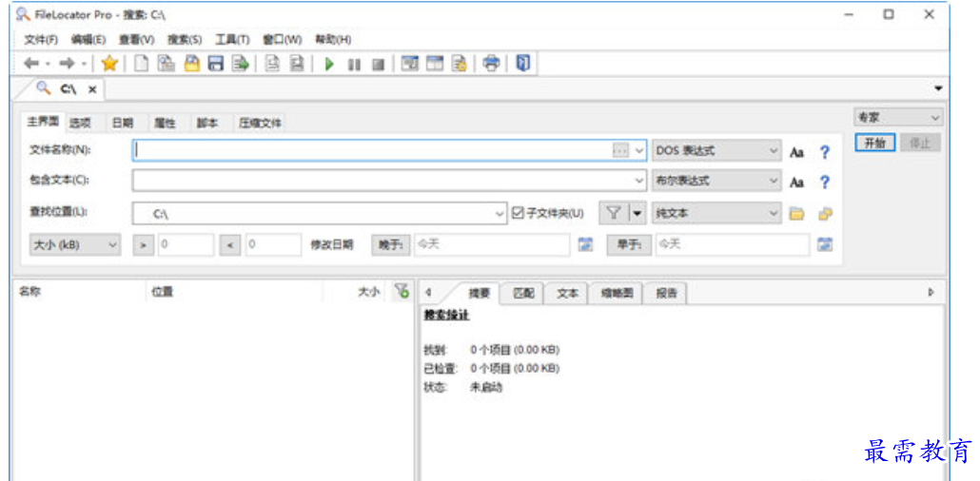Open the 编辑(E) menu
The image size is (980, 481).
click(88, 40)
